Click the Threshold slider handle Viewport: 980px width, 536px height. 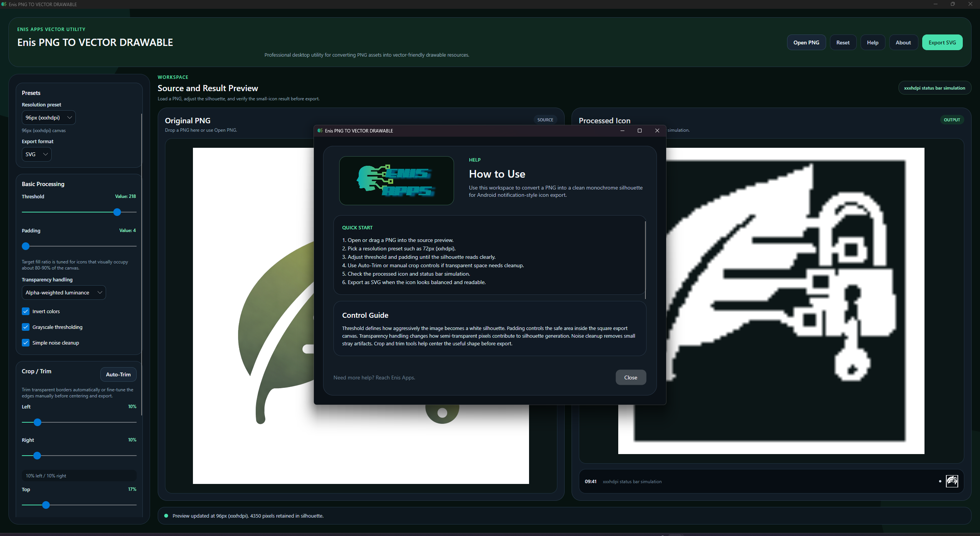[117, 212]
